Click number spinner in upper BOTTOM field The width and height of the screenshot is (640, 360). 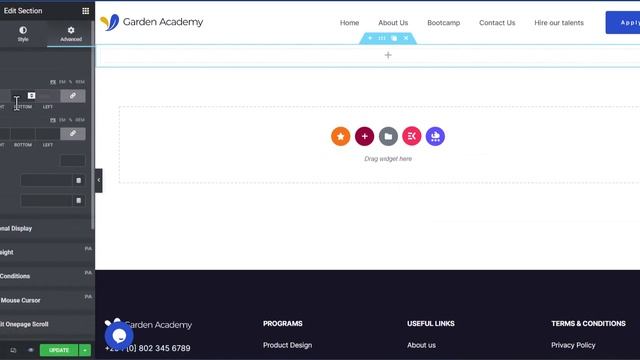(x=31, y=95)
